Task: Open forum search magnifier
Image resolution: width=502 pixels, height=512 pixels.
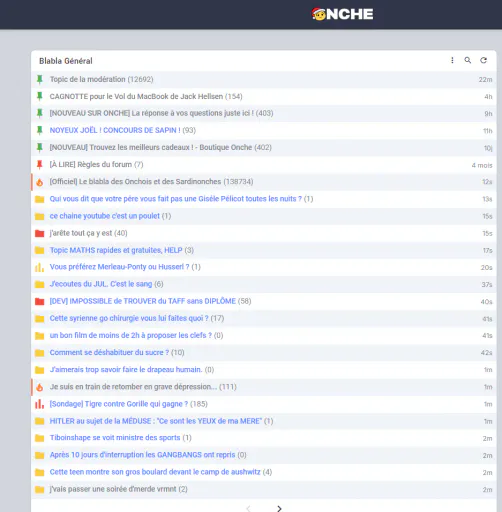Action: coord(468,60)
